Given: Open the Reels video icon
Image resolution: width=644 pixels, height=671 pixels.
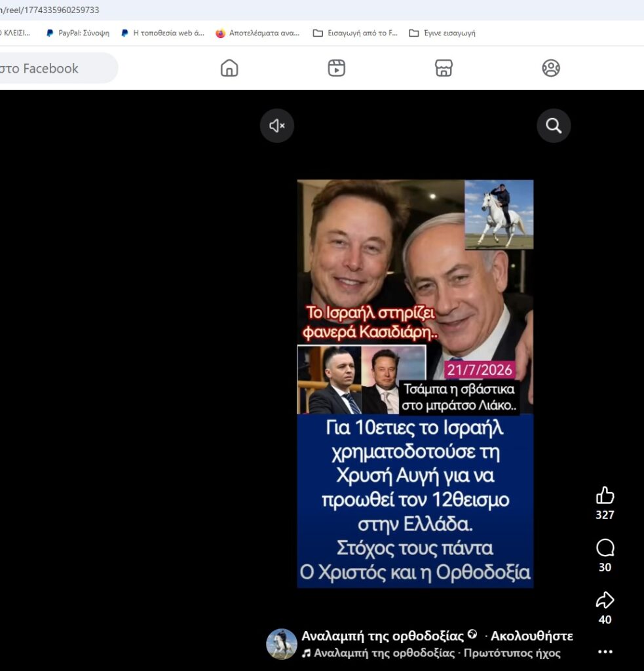Looking at the screenshot, I should pyautogui.click(x=337, y=68).
